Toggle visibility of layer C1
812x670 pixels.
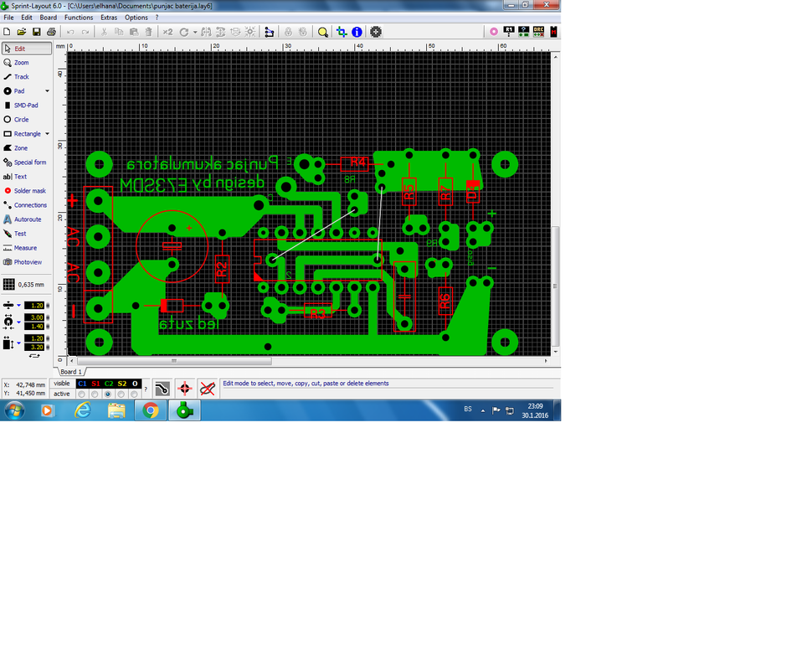coord(82,384)
